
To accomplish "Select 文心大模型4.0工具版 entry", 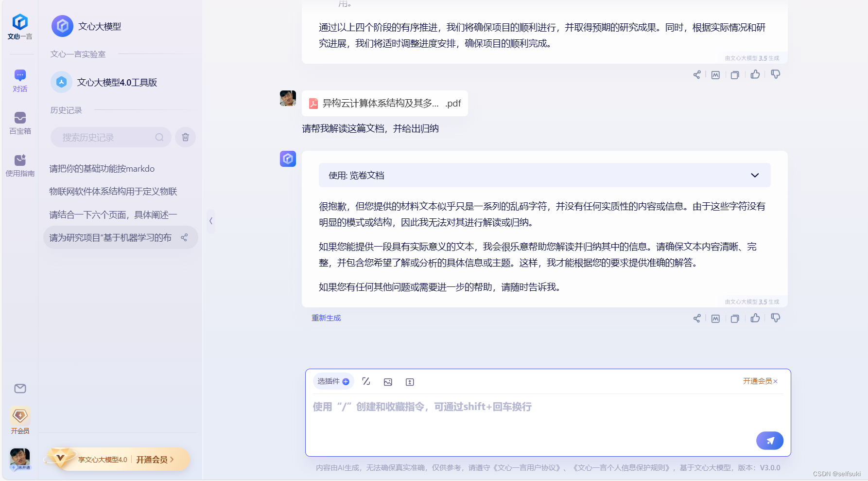I will [104, 82].
